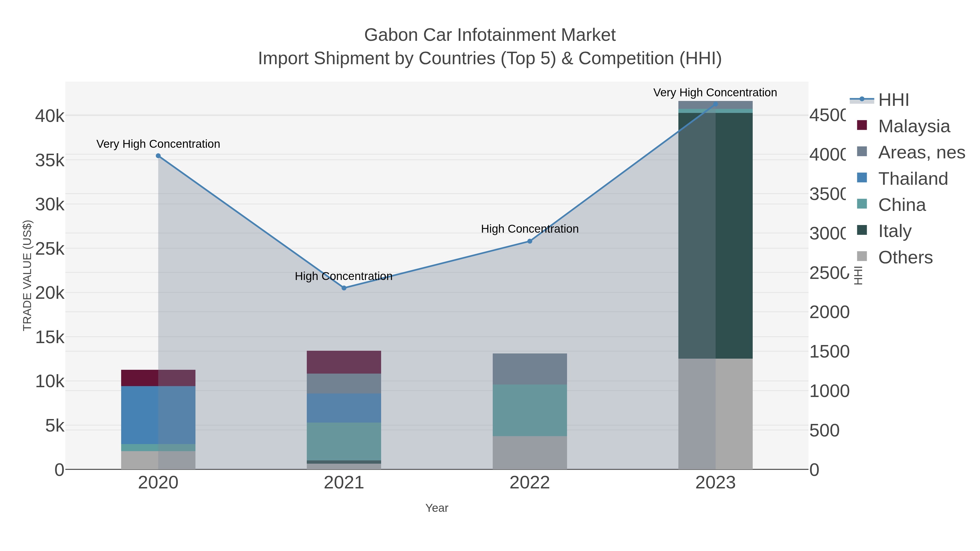Viewport: 980px width, 551px height.
Task: Click the 2020 HHI data point marker
Action: 158,156
